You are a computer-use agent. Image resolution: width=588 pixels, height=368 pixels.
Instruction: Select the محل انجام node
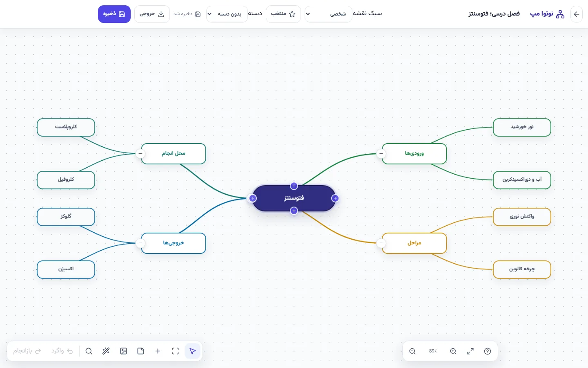174,154
